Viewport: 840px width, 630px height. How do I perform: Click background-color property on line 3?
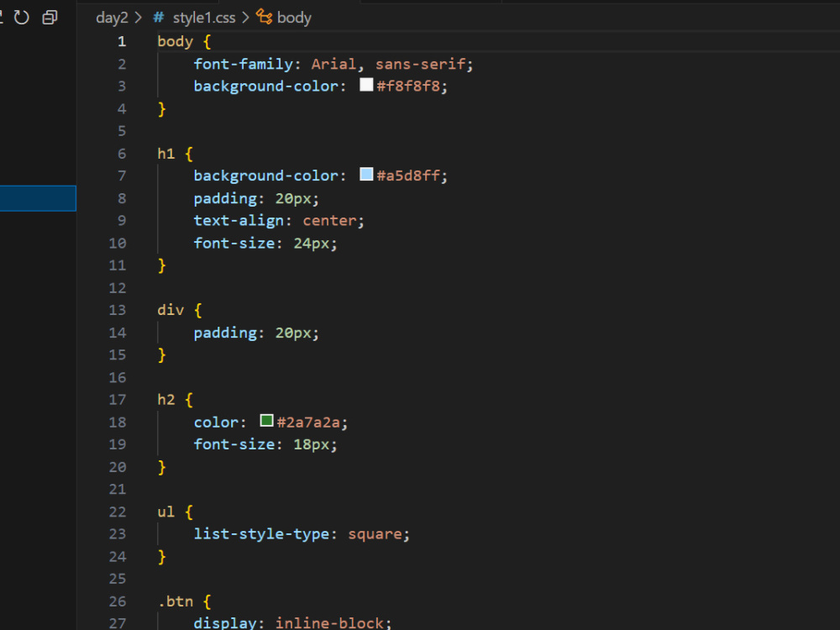pyautogui.click(x=266, y=87)
